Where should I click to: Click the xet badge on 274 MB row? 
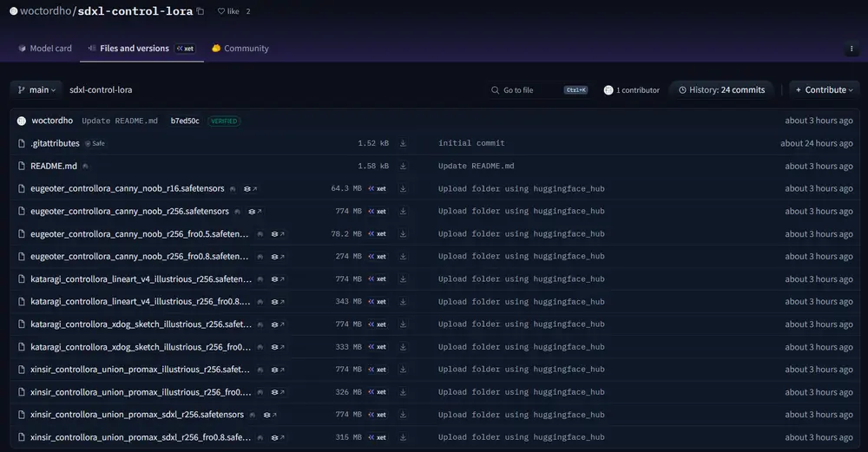[377, 256]
